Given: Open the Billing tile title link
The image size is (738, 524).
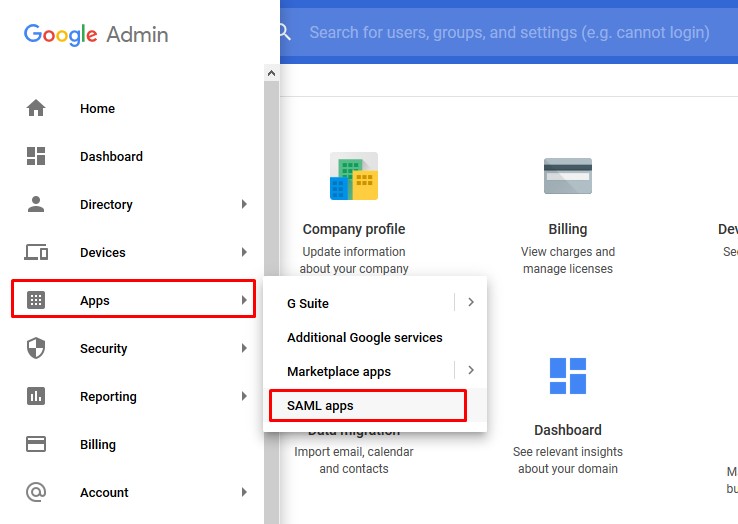Looking at the screenshot, I should pyautogui.click(x=568, y=229).
